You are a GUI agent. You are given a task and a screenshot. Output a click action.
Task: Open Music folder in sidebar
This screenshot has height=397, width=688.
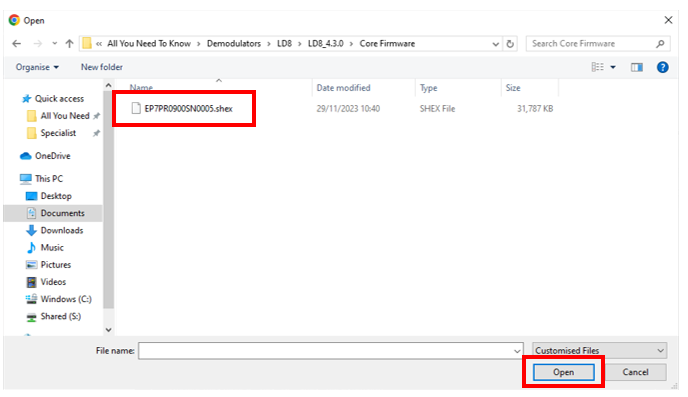52,247
